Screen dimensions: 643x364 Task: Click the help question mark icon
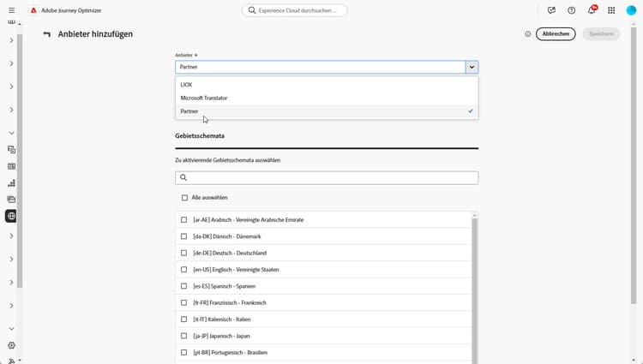(x=572, y=10)
